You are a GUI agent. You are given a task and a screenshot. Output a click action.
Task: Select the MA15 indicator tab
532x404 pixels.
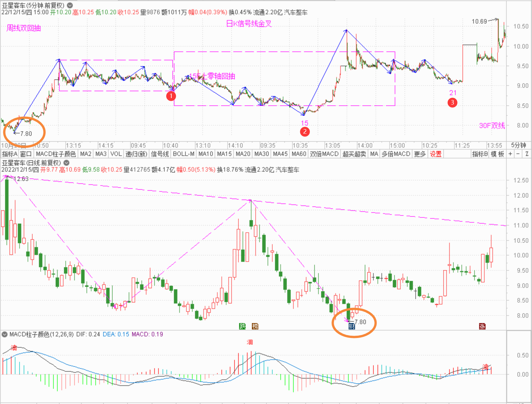tap(224, 154)
